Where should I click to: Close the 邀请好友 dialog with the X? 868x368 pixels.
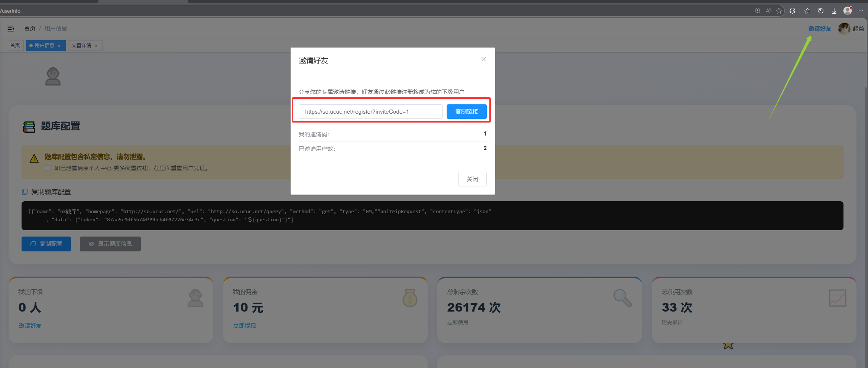coord(483,59)
